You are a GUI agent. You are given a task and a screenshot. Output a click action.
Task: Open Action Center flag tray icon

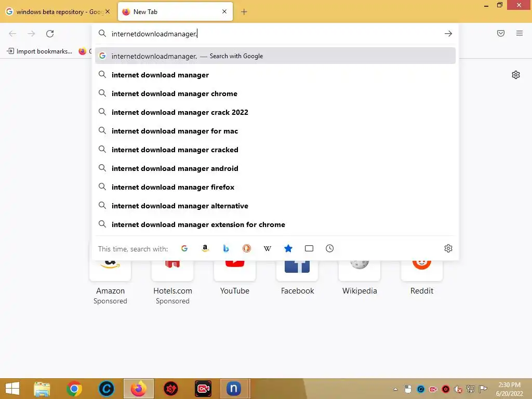click(x=483, y=389)
